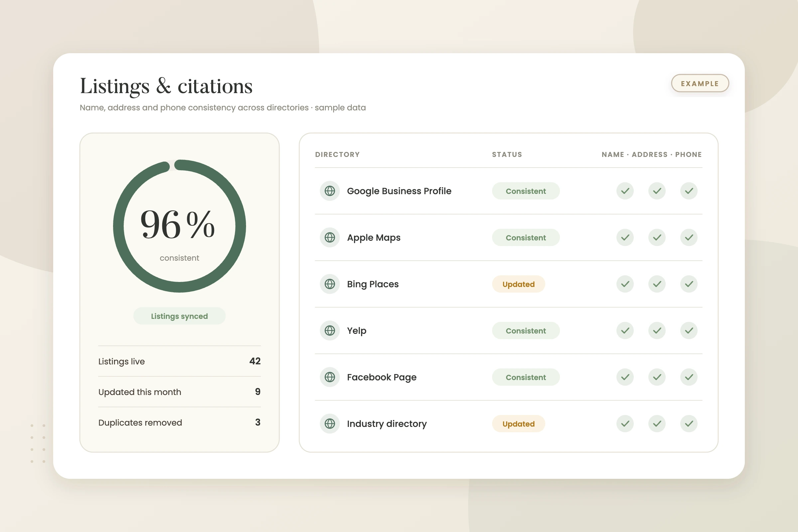798x532 pixels.
Task: Click the Name checkmark for Google Business Profile
Action: pyautogui.click(x=625, y=191)
